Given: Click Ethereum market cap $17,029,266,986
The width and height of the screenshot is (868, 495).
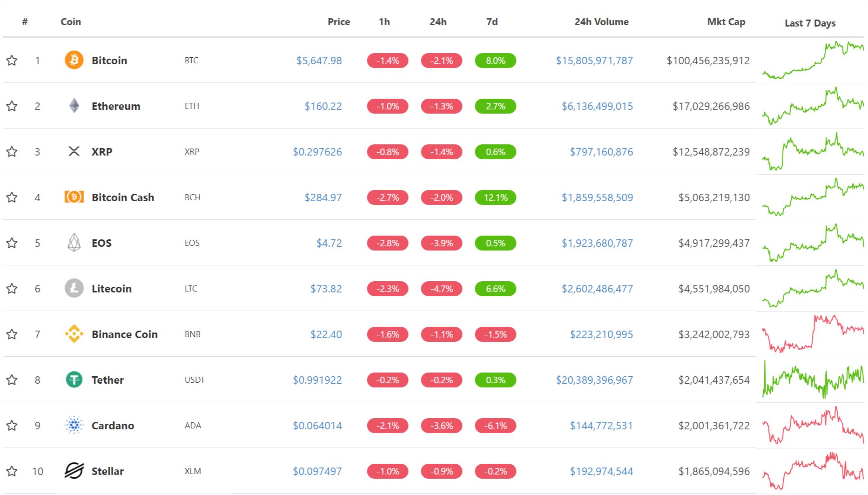Looking at the screenshot, I should coord(711,106).
